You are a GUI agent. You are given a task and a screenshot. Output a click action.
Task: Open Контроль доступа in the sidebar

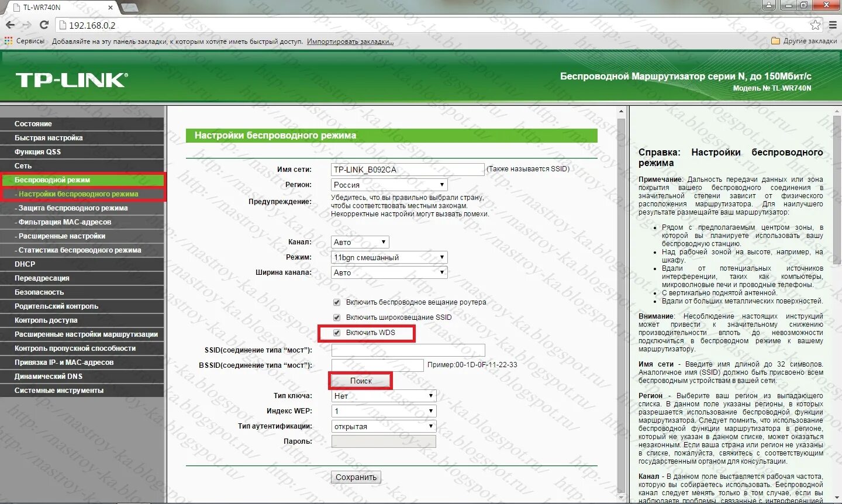82,320
